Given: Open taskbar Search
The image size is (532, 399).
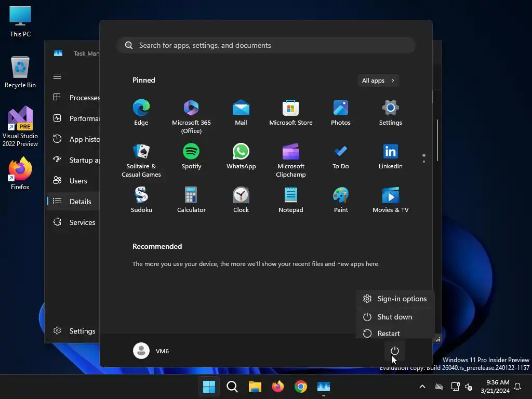Looking at the screenshot, I should pos(232,387).
